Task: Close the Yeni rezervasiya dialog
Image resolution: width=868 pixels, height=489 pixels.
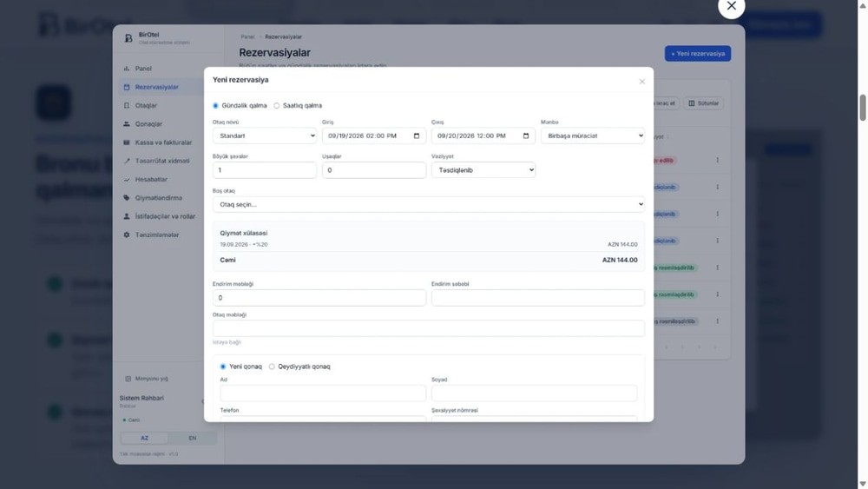Action: (x=642, y=82)
